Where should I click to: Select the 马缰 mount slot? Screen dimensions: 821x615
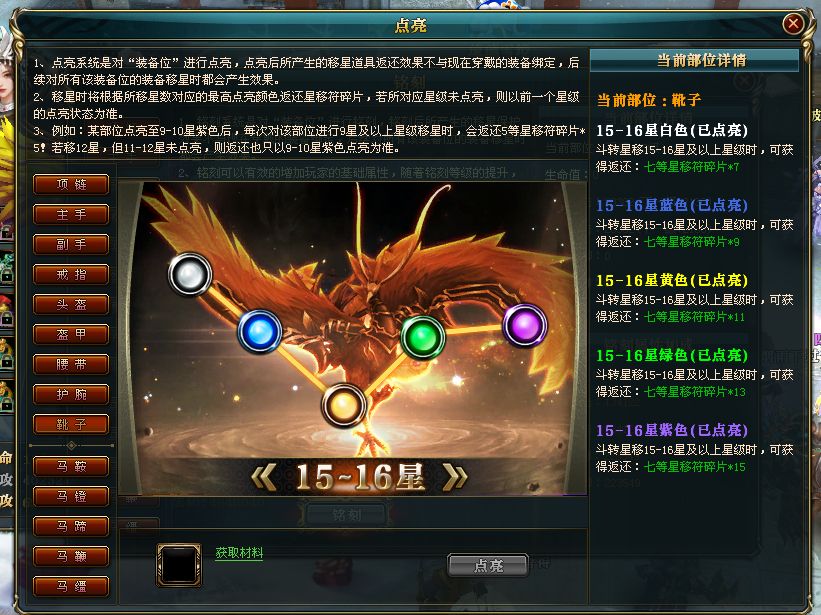point(71,586)
